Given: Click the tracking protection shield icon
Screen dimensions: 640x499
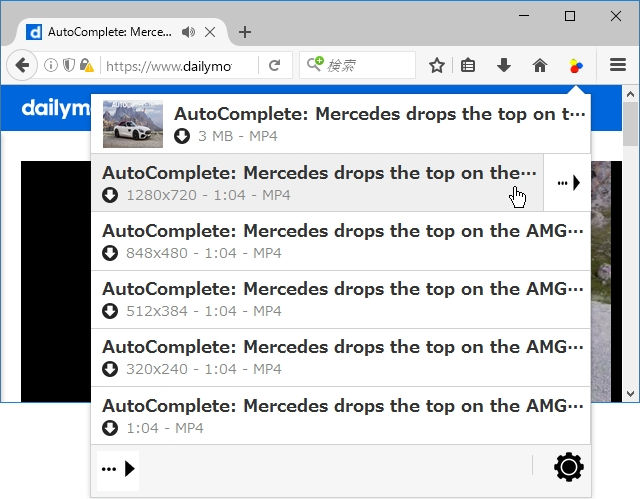Looking at the screenshot, I should click(69, 65).
